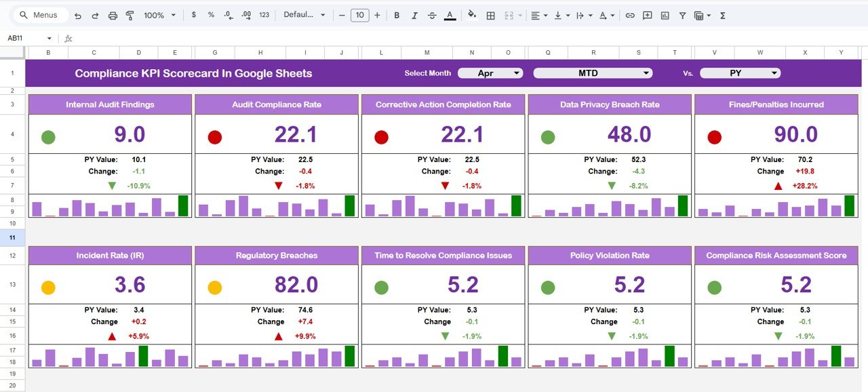Open the text color picker
The height and width of the screenshot is (392, 868).
448,15
